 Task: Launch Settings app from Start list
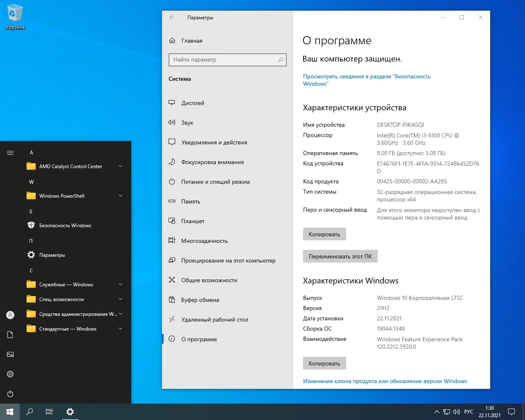click(x=73, y=255)
